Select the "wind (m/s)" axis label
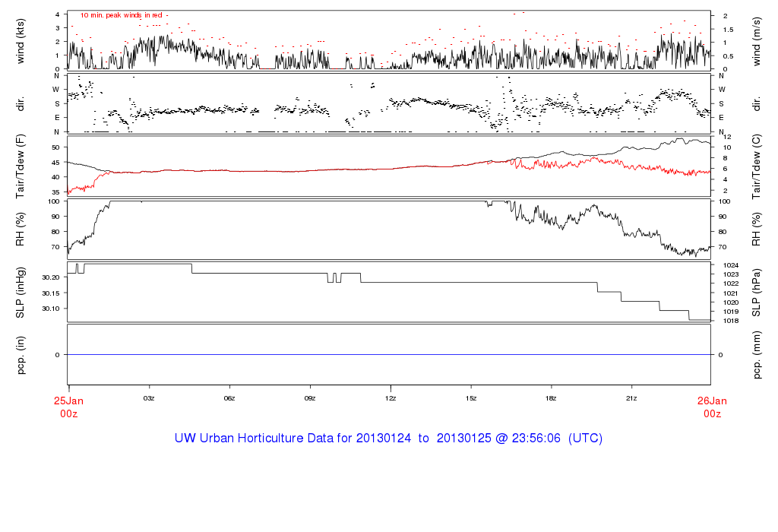The width and height of the screenshot is (778, 532). tap(756, 42)
